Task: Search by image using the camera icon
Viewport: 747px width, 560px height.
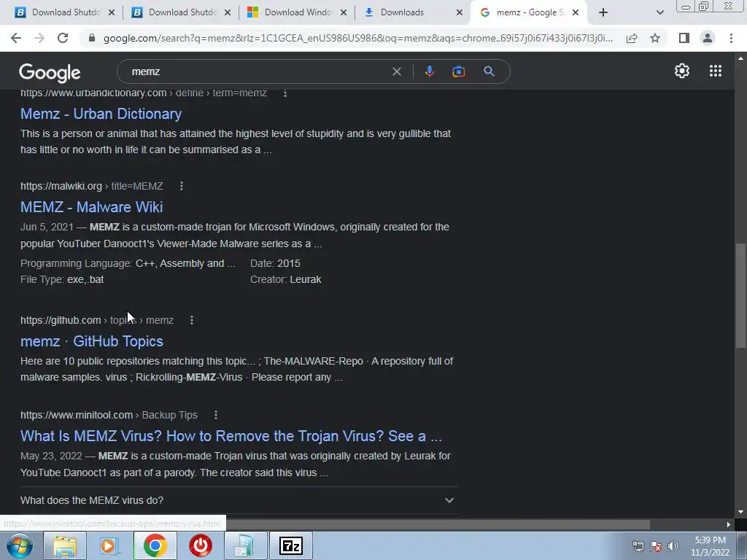Action: (458, 71)
